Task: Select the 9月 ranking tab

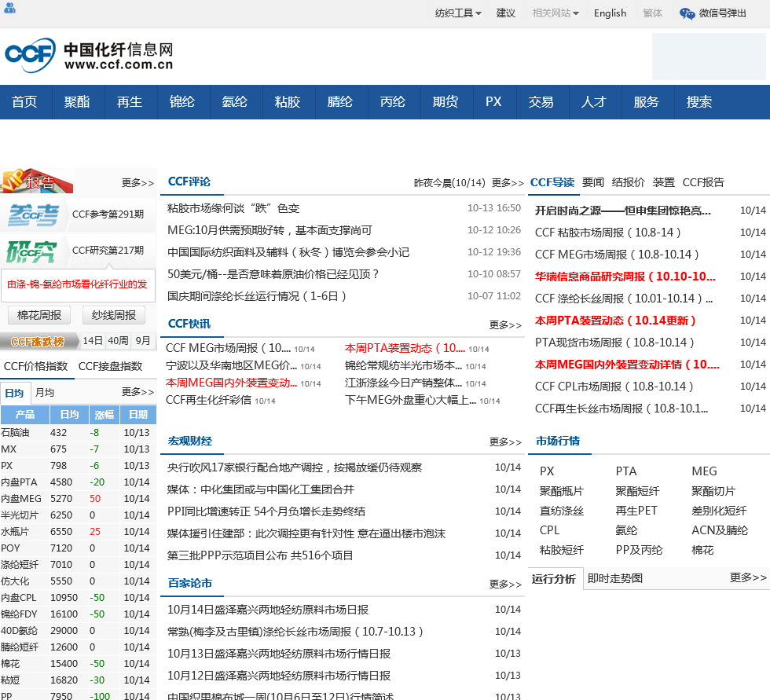Action: tap(143, 341)
